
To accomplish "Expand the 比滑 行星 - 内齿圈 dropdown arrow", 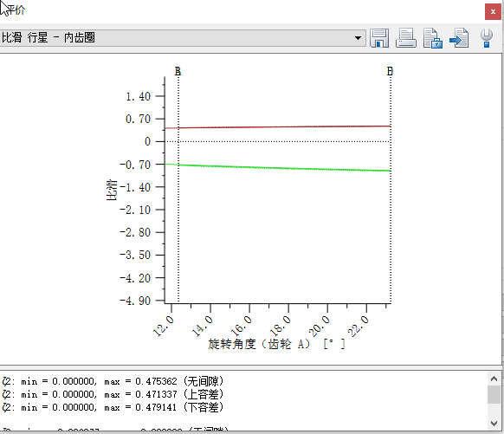I will [358, 38].
